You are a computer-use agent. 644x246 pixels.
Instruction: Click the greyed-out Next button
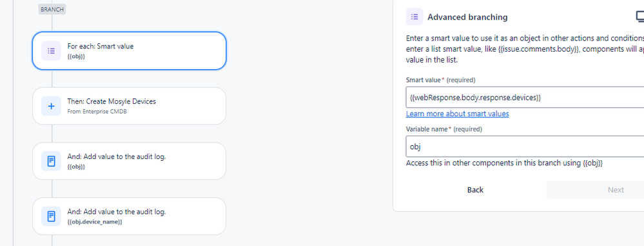pos(596,190)
